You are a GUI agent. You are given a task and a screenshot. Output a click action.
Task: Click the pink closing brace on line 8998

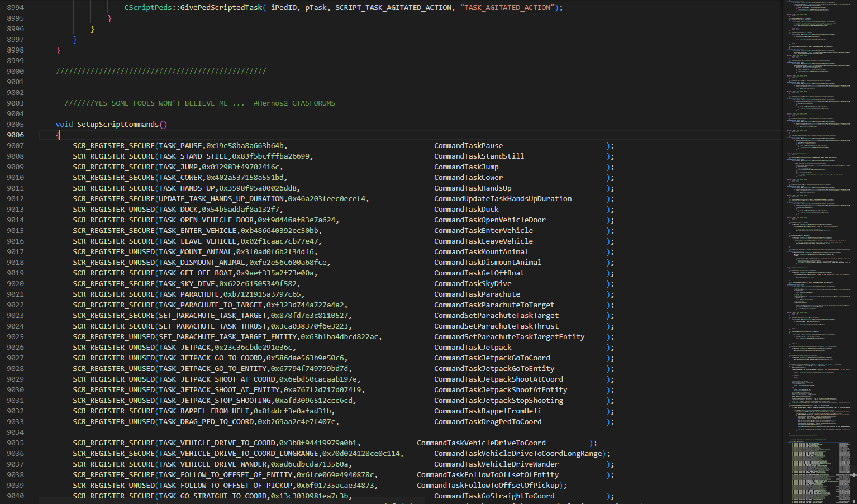(x=58, y=50)
